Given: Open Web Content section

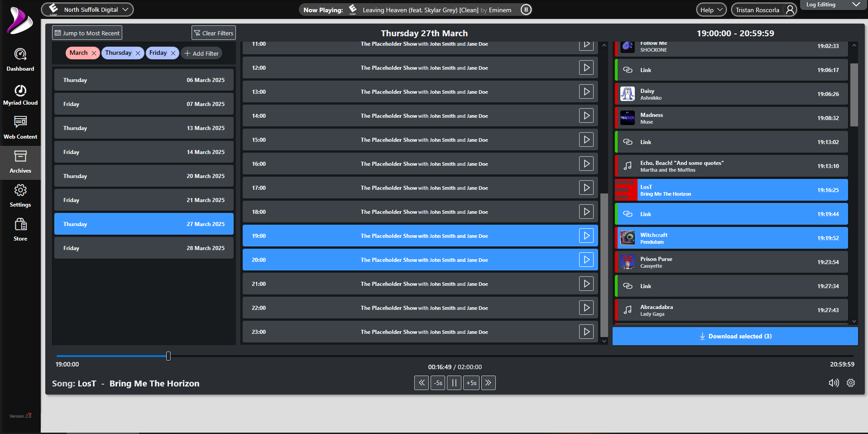Looking at the screenshot, I should tap(20, 128).
